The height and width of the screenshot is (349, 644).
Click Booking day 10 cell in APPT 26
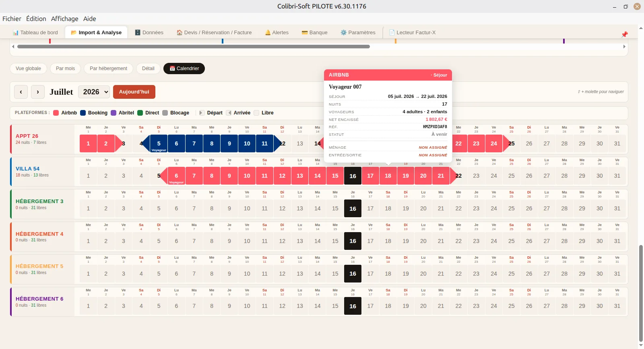click(247, 143)
